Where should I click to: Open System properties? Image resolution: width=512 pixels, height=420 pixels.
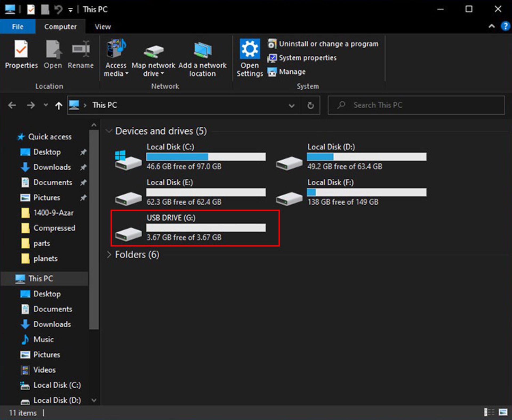click(307, 58)
